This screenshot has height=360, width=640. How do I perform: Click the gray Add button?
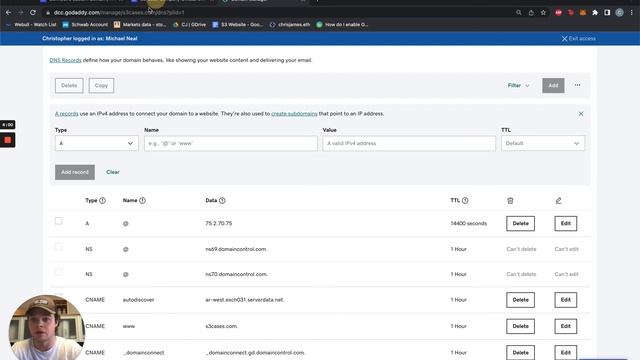point(553,85)
